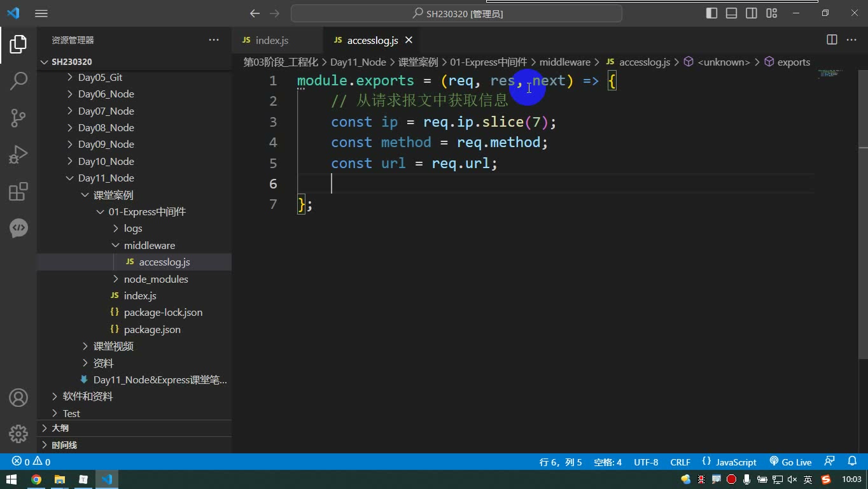Open the Extensions view

pyautogui.click(x=18, y=192)
